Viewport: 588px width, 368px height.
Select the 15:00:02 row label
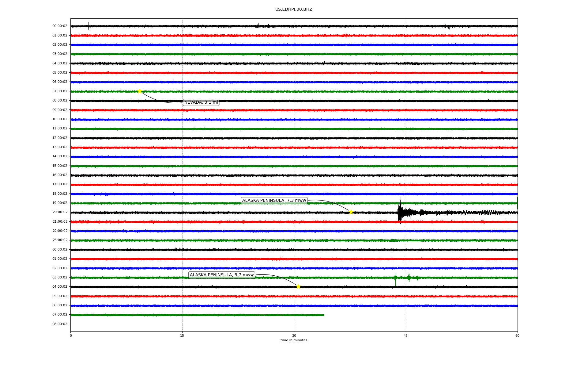point(60,166)
